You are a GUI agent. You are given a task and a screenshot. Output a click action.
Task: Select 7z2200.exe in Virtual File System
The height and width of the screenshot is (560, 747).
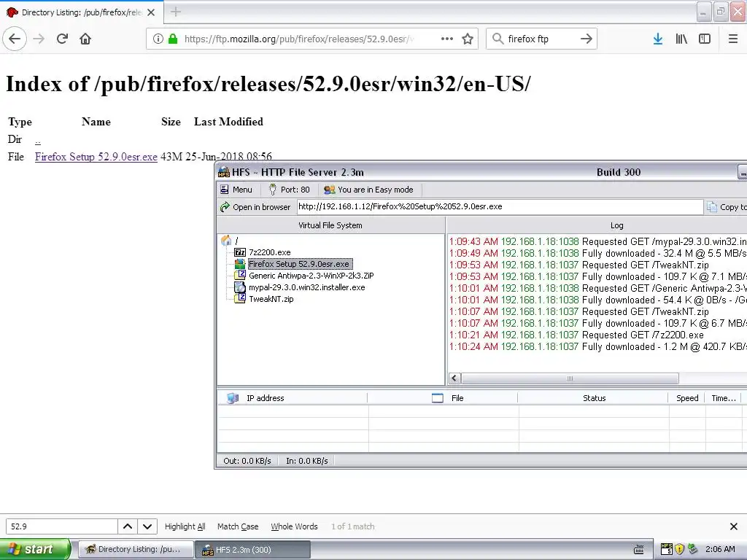click(270, 252)
